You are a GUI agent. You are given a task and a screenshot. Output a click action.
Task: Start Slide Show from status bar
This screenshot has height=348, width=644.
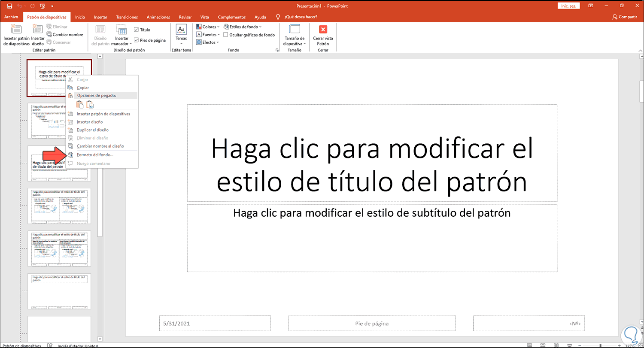pos(570,345)
